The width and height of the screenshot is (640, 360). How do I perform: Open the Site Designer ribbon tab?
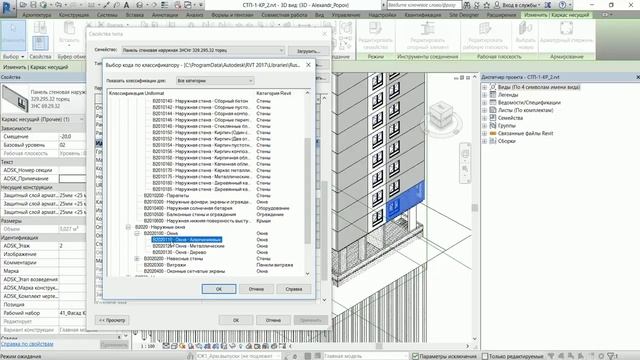[x=464, y=15]
